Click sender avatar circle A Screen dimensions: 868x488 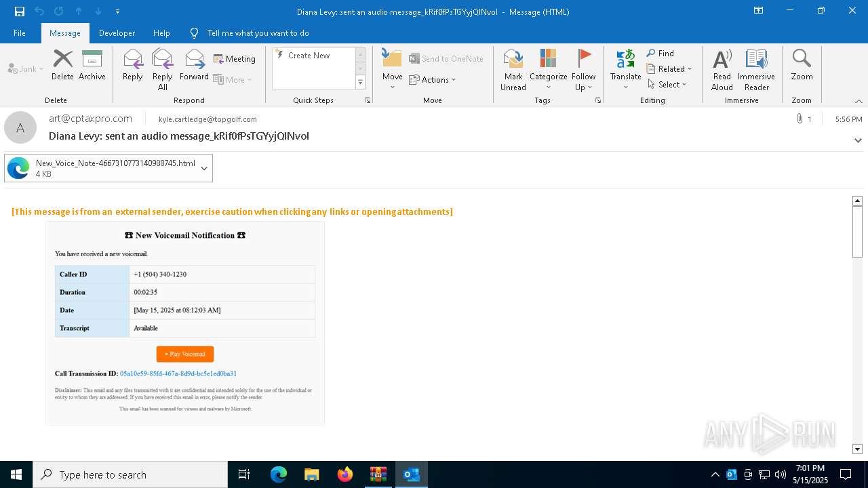pyautogui.click(x=20, y=127)
